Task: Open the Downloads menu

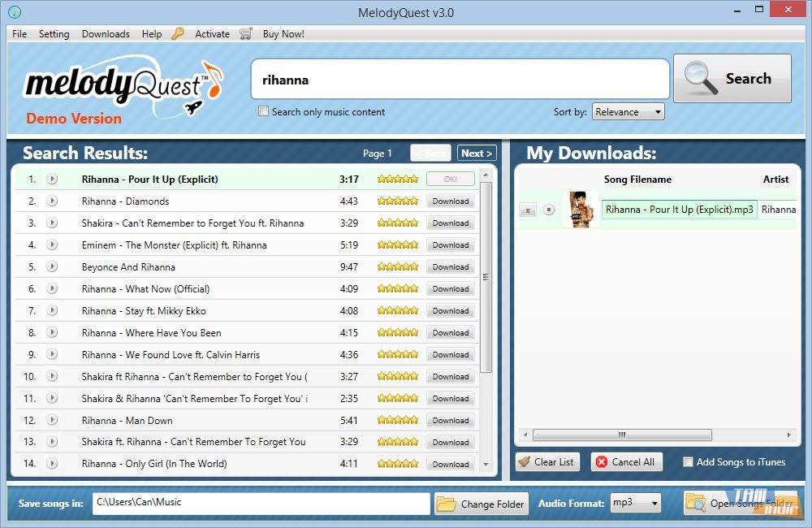Action: click(106, 34)
